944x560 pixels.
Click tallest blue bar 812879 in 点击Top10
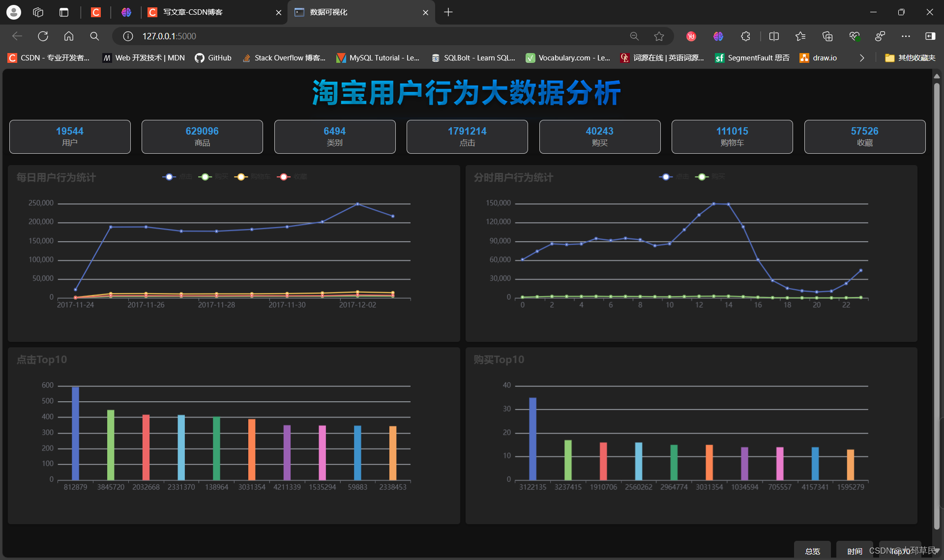(75, 432)
